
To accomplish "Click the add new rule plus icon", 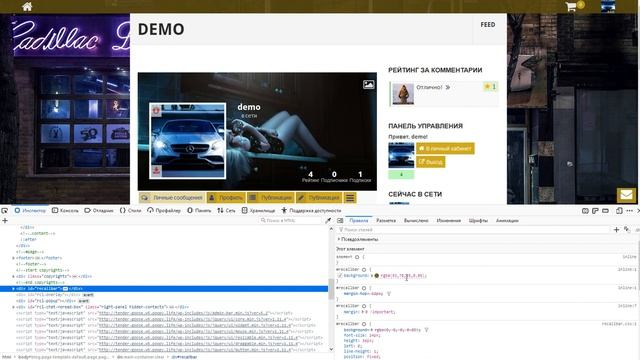I will [x=616, y=230].
